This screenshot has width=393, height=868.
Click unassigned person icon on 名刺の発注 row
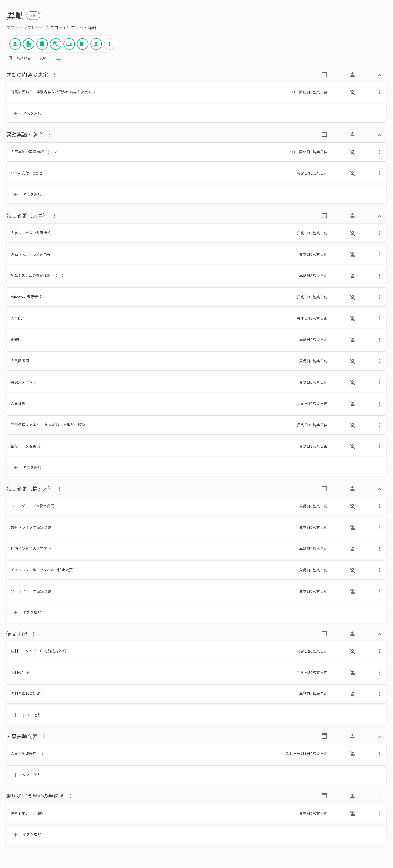[x=352, y=673]
